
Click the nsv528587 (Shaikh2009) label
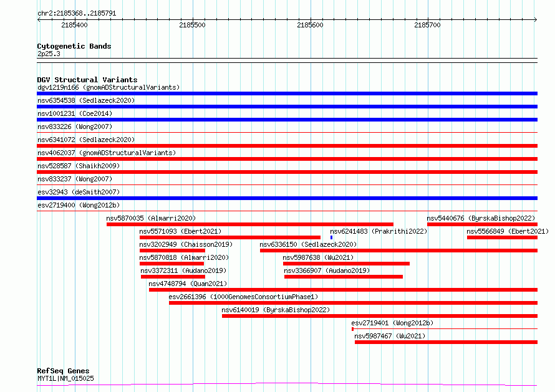(79, 166)
